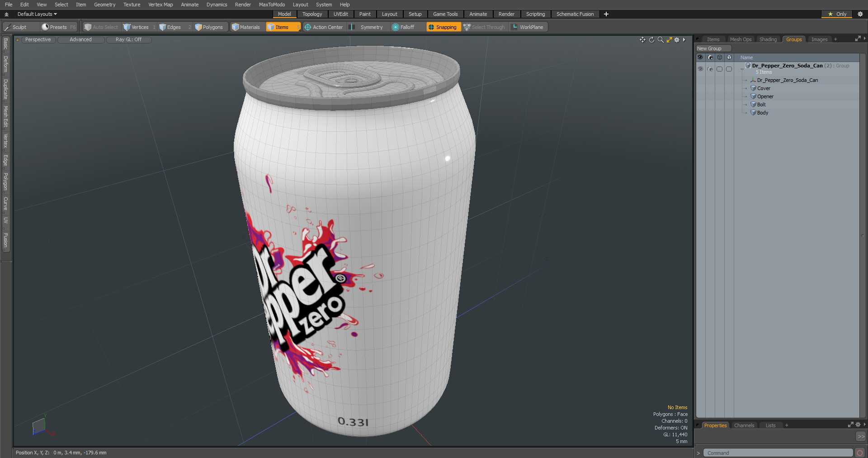This screenshot has height=458, width=868.
Task: Expand the Properties panel options arrow
Action: coord(864,425)
